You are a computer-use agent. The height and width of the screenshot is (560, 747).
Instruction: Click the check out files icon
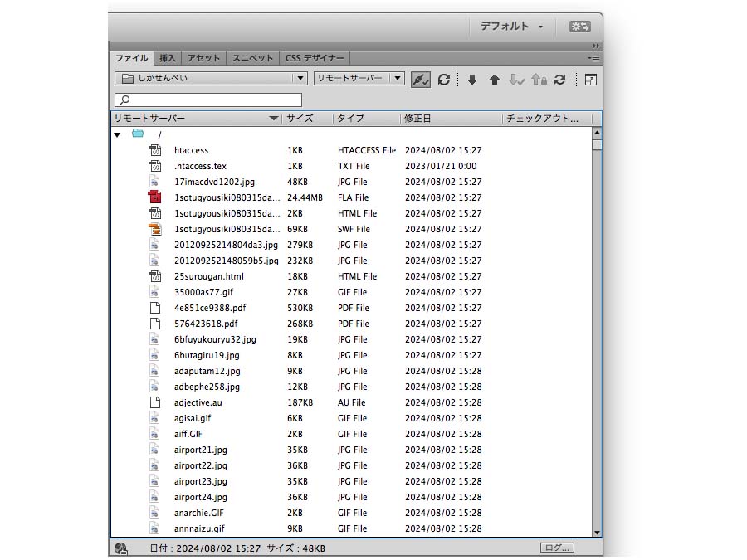[x=516, y=80]
